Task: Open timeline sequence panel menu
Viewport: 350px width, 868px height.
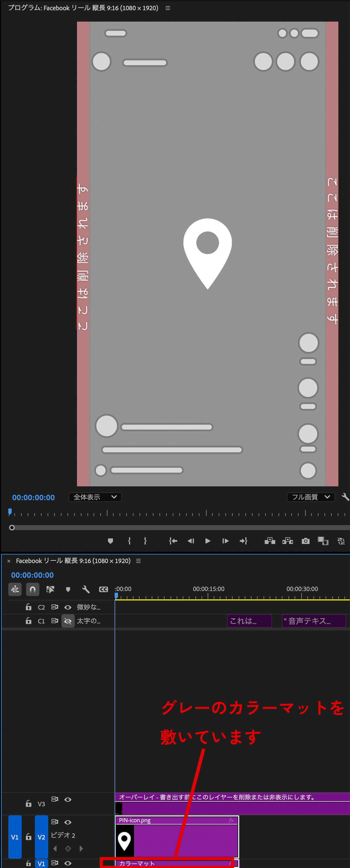Action: 138,561
